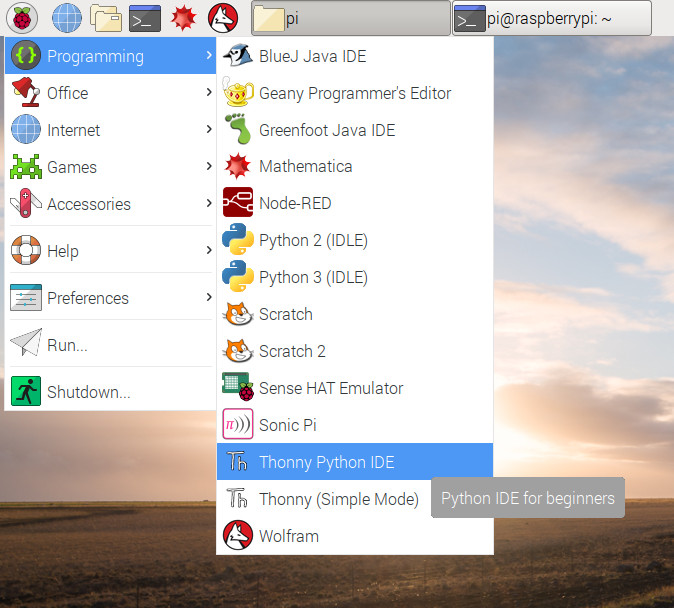Click the Scratch cat icon
This screenshot has height=608, width=674.
click(238, 313)
